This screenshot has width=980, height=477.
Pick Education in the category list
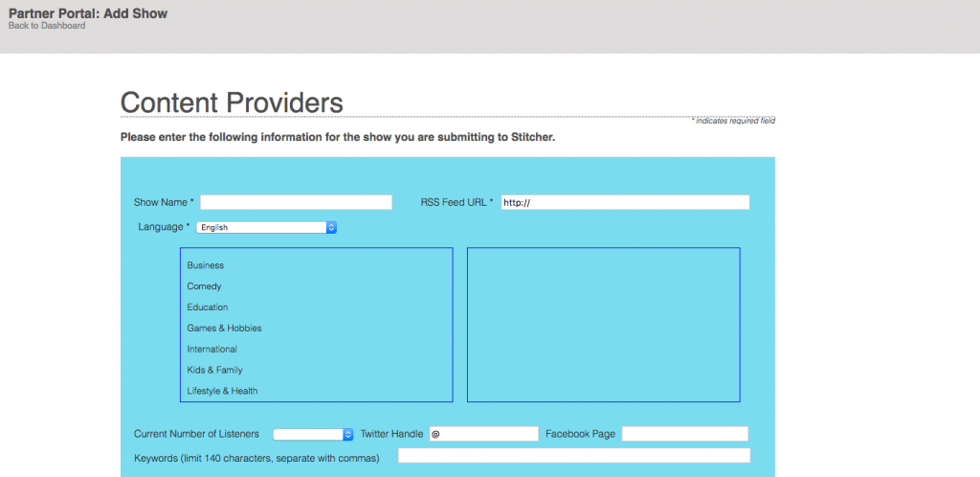tap(208, 307)
